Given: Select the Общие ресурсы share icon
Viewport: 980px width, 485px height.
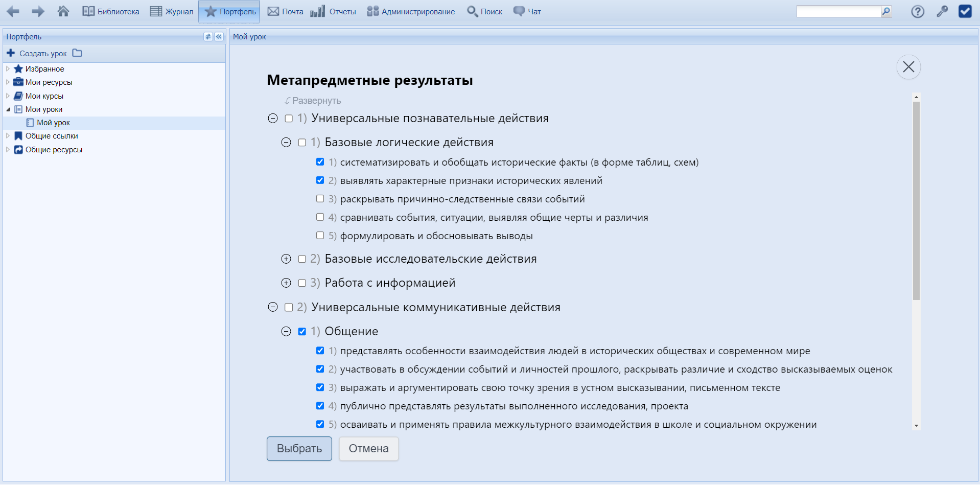Looking at the screenshot, I should pyautogui.click(x=18, y=149).
